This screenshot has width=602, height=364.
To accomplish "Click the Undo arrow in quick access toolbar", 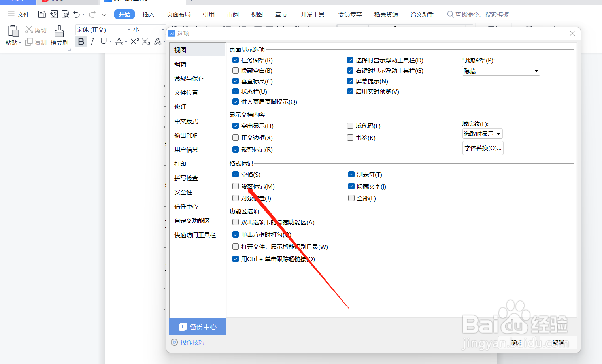I will click(x=76, y=14).
